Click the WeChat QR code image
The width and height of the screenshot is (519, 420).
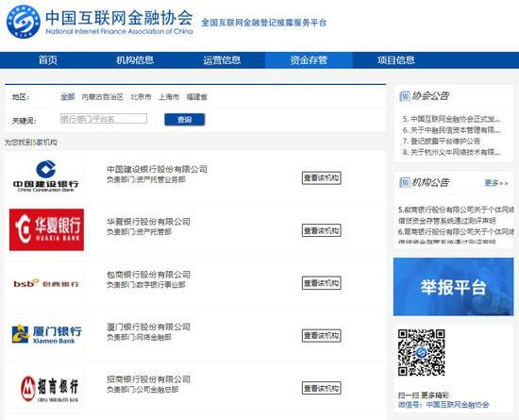pyautogui.click(x=422, y=352)
